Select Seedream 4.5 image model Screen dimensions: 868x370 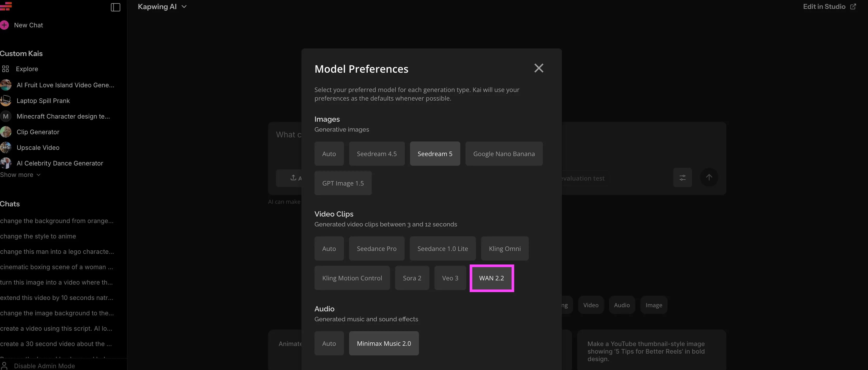pos(377,154)
